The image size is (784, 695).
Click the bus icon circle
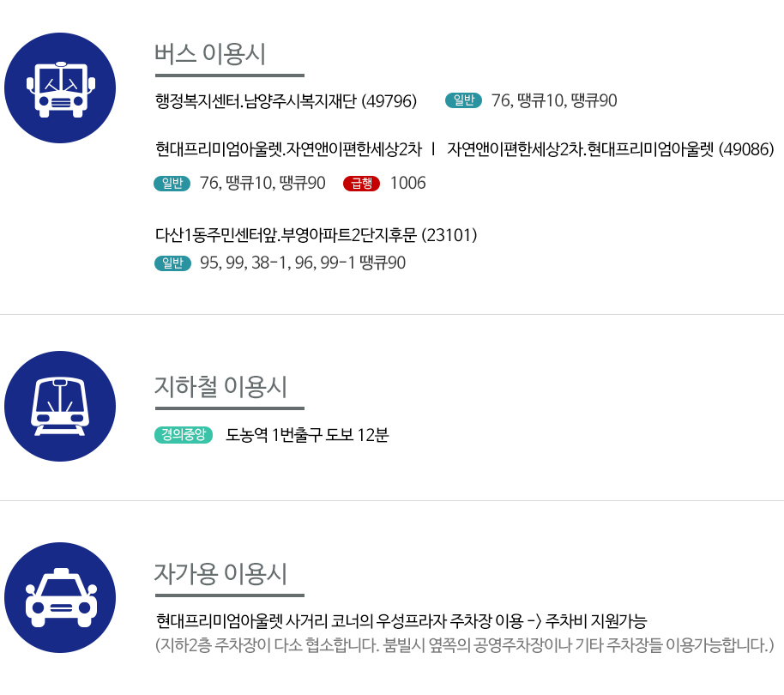click(x=60, y=88)
